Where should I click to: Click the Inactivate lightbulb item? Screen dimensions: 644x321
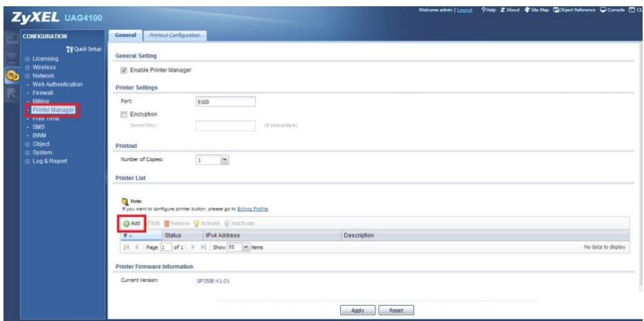click(x=239, y=223)
